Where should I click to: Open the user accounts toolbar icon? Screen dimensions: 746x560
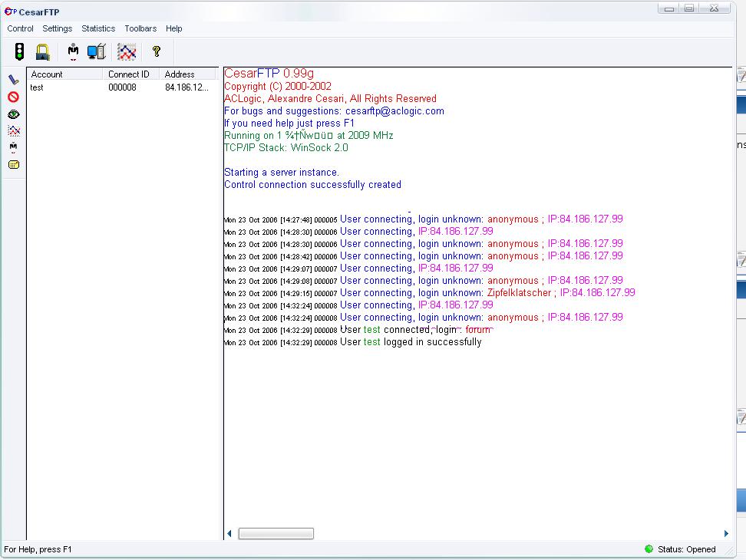coord(73,52)
